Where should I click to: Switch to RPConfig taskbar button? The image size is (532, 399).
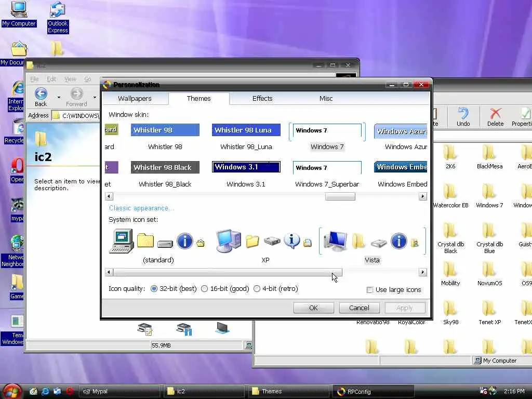(x=373, y=391)
